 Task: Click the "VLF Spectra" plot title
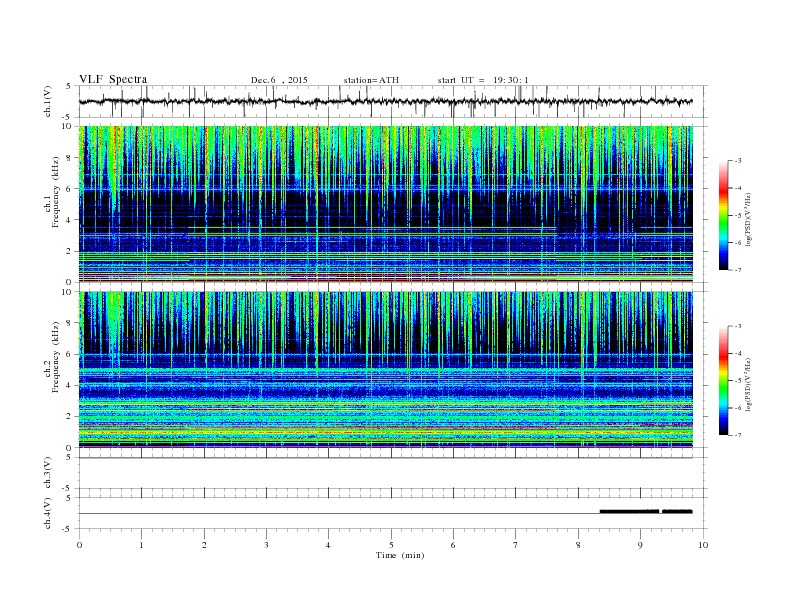point(113,79)
